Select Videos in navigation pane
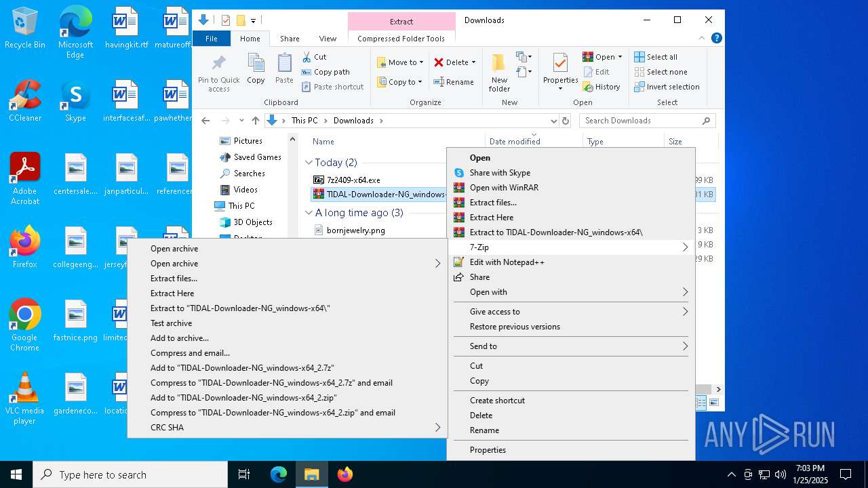Screen dimensions: 868x488 pyautogui.click(x=245, y=190)
